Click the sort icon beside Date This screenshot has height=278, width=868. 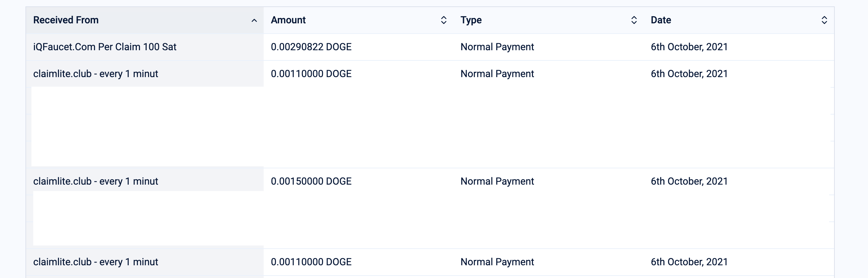(824, 20)
